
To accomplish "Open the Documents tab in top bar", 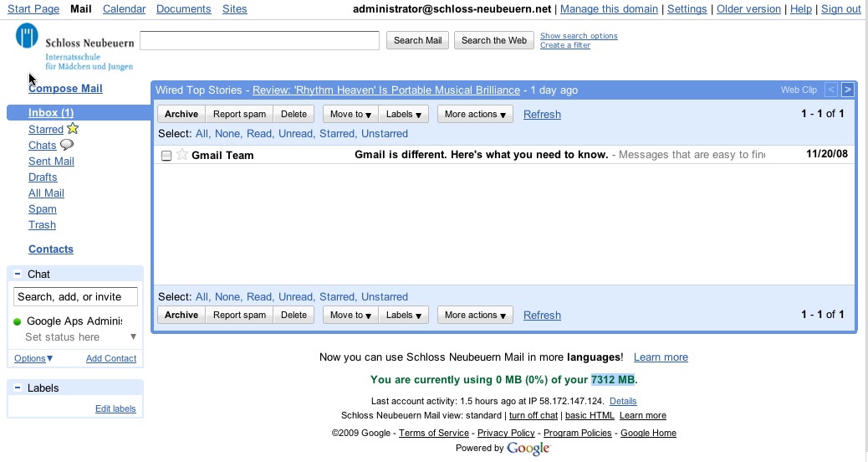I will (x=183, y=9).
